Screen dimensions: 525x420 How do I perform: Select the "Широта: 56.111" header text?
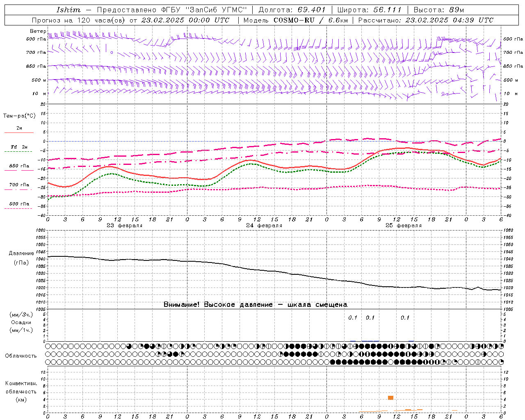(369, 10)
